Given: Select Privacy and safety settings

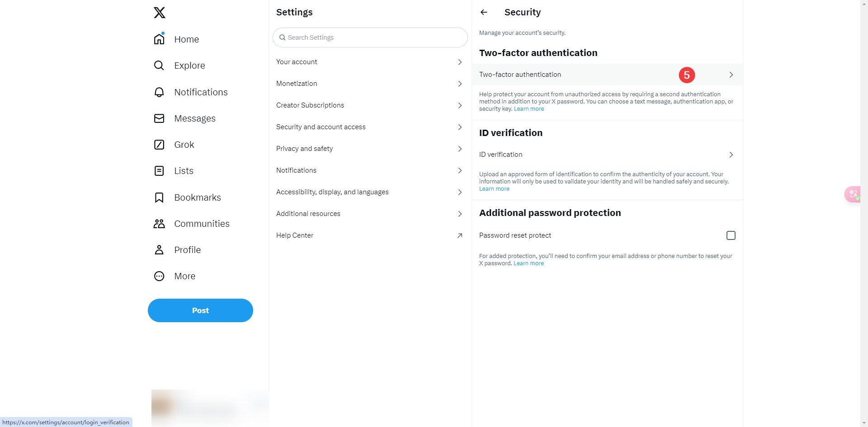Looking at the screenshot, I should click(305, 149).
